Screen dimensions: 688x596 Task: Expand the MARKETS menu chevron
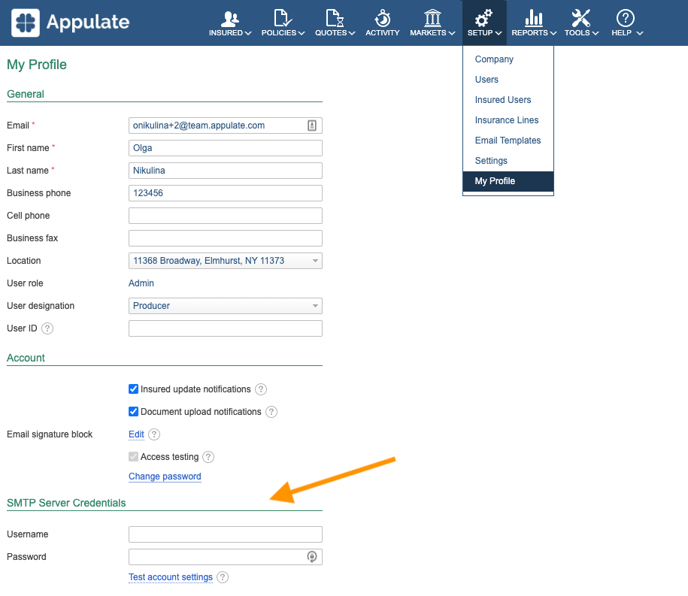[x=452, y=33]
